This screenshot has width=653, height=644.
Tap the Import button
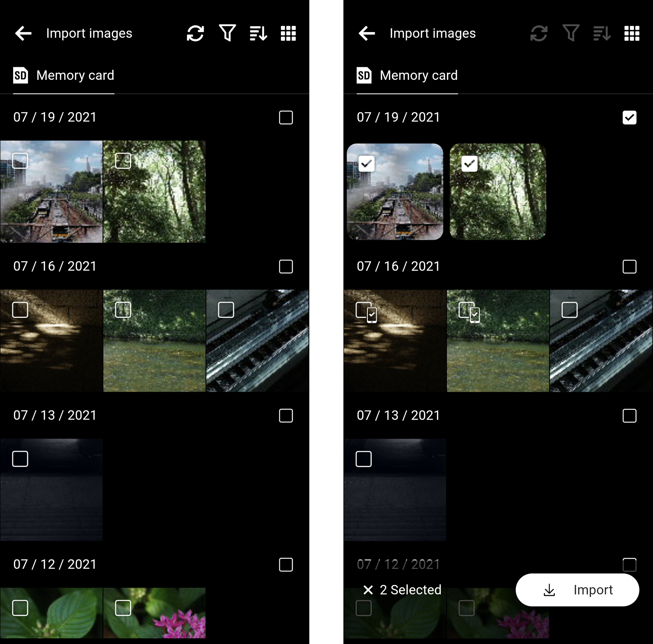click(577, 590)
